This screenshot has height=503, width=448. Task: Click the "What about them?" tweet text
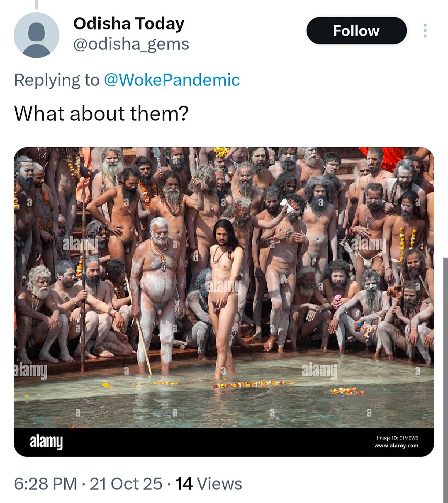[x=101, y=113]
